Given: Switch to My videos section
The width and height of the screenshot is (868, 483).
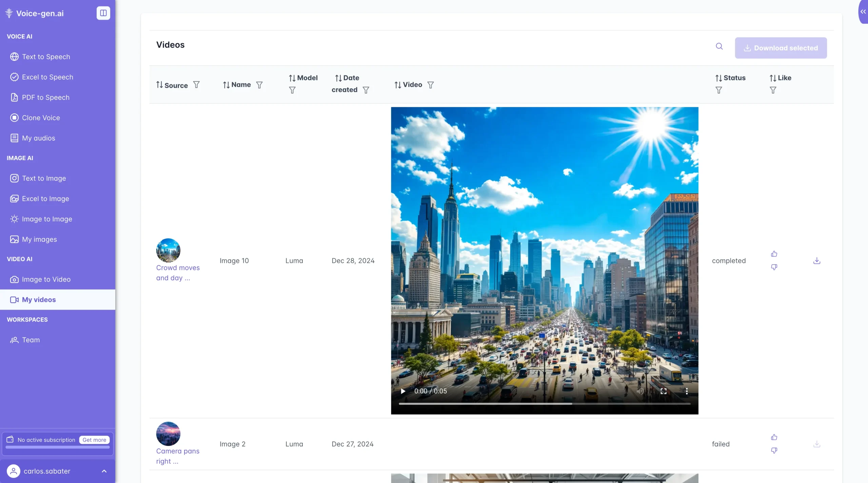Looking at the screenshot, I should (x=39, y=299).
